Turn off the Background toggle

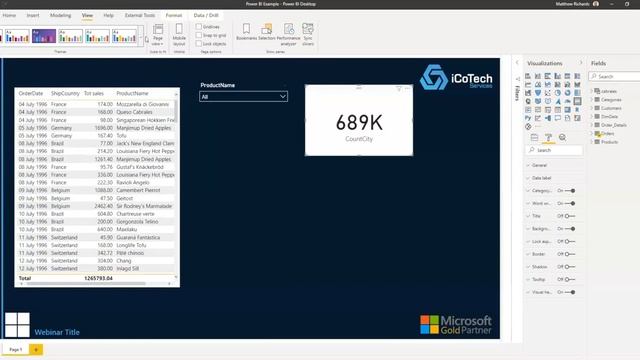tap(570, 229)
